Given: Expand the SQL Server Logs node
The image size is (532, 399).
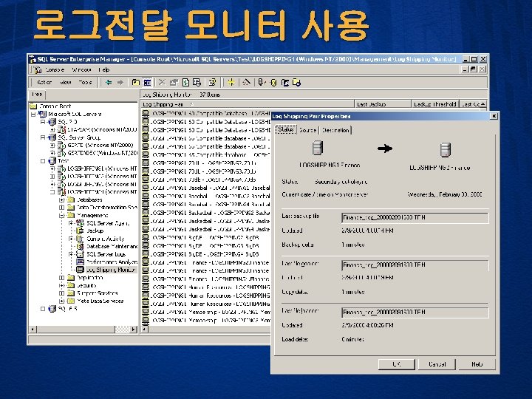Looking at the screenshot, I should tap(71, 254).
